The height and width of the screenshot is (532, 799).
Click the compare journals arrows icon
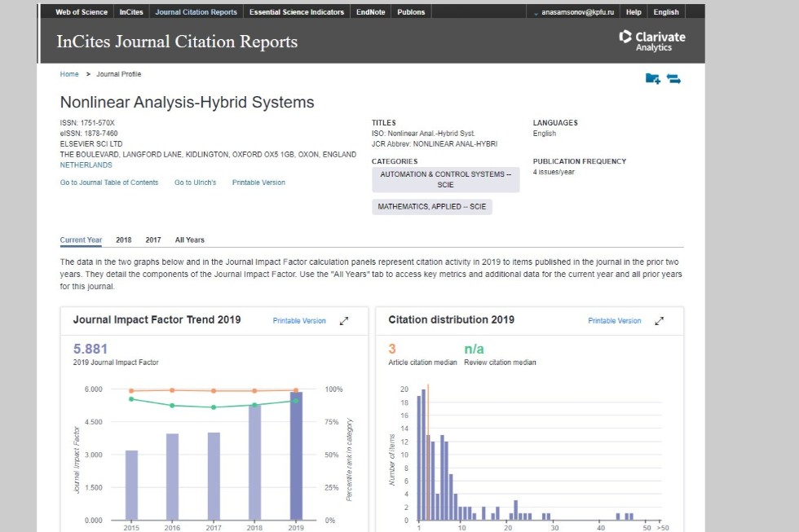673,78
